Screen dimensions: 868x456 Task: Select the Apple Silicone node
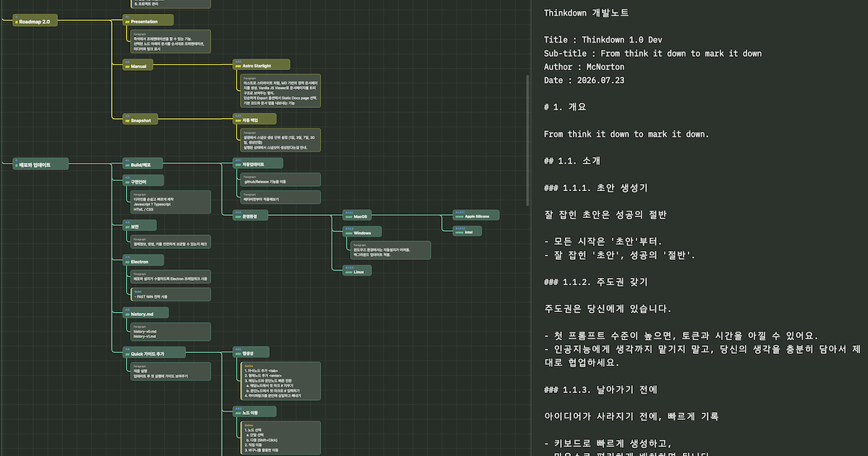click(476, 215)
